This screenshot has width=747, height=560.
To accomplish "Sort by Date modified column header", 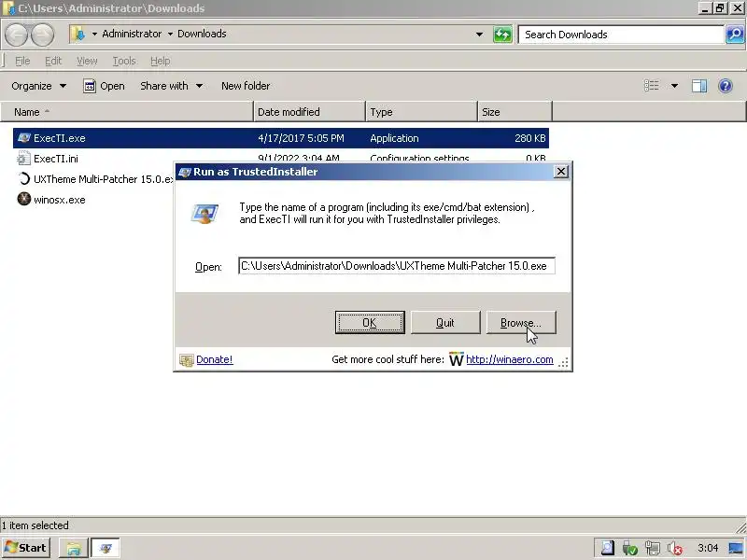I will pos(310,112).
